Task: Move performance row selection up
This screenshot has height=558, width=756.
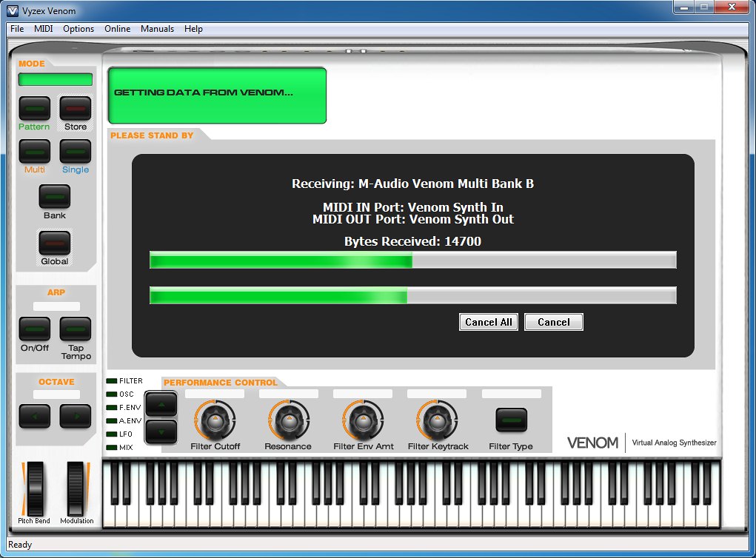Action: click(x=161, y=404)
